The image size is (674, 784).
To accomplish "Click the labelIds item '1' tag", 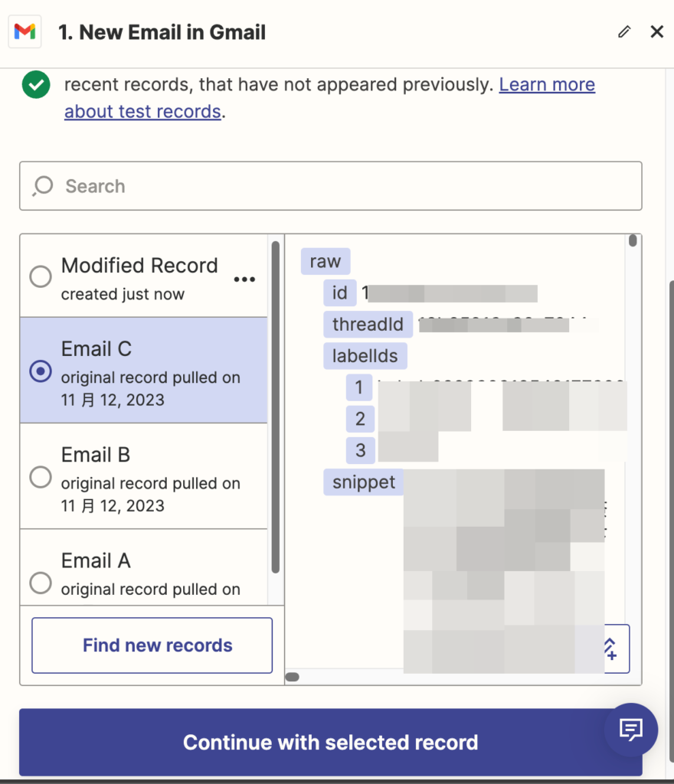I will (x=359, y=387).
